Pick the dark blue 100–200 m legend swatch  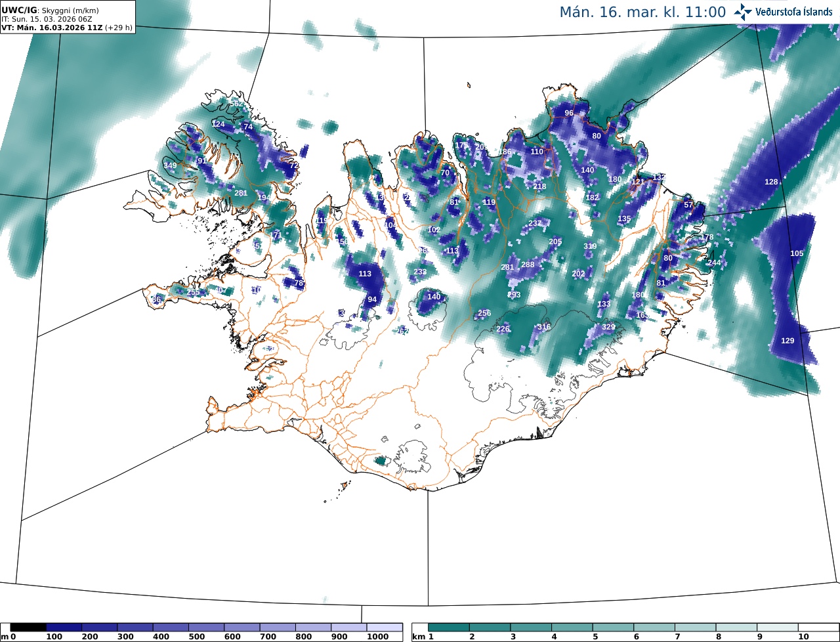(x=64, y=628)
